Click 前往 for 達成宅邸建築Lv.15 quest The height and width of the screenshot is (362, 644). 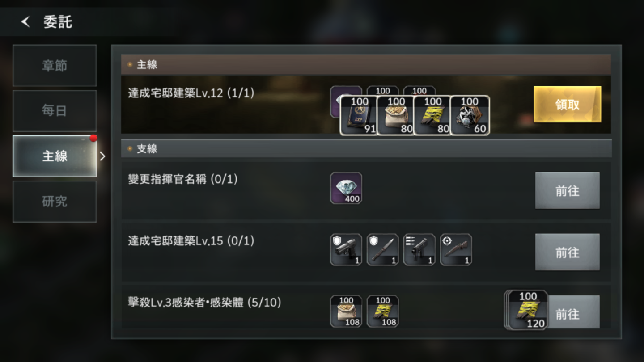[x=567, y=252]
